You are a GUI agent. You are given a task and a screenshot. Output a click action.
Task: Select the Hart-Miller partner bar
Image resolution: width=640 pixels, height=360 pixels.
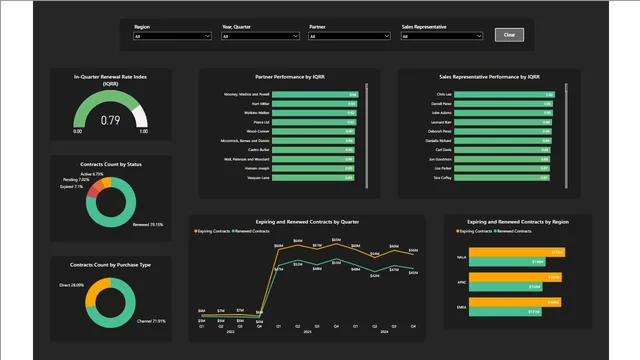[x=314, y=104]
